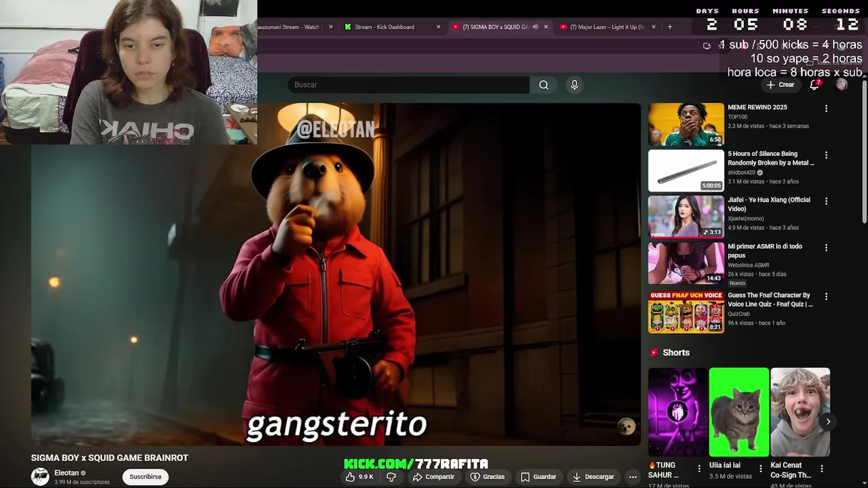Click the Suscribirse button
The width and height of the screenshot is (868, 488).
(145, 477)
